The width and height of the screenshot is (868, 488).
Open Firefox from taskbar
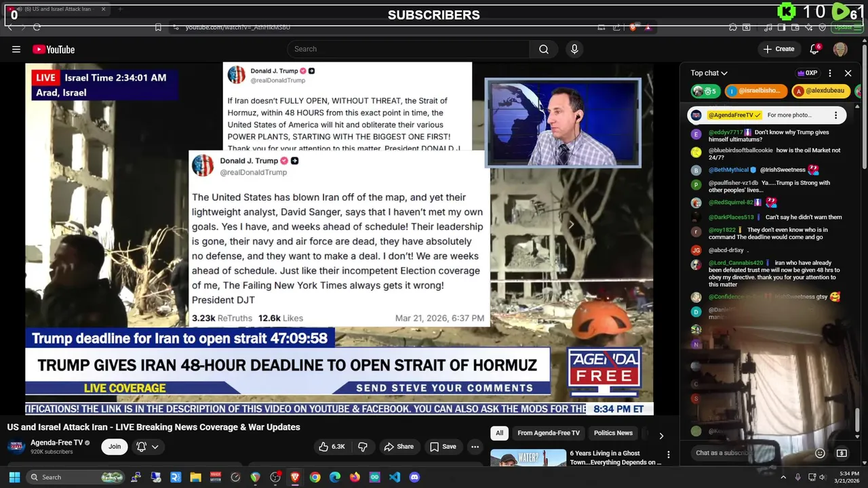[x=355, y=477]
